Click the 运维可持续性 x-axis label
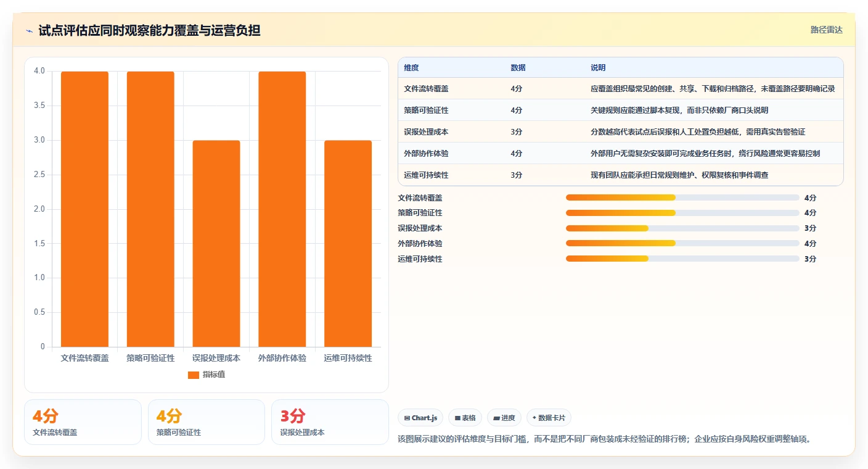 point(348,358)
